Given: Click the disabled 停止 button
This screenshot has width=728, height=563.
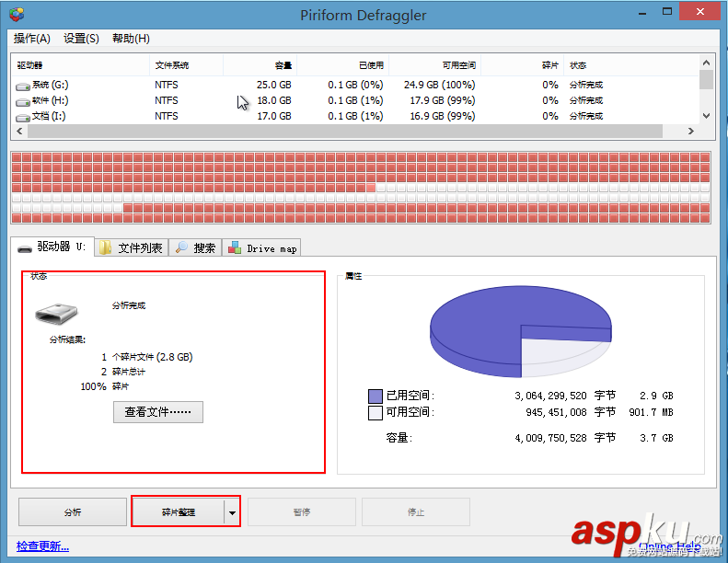Looking at the screenshot, I should [416, 512].
